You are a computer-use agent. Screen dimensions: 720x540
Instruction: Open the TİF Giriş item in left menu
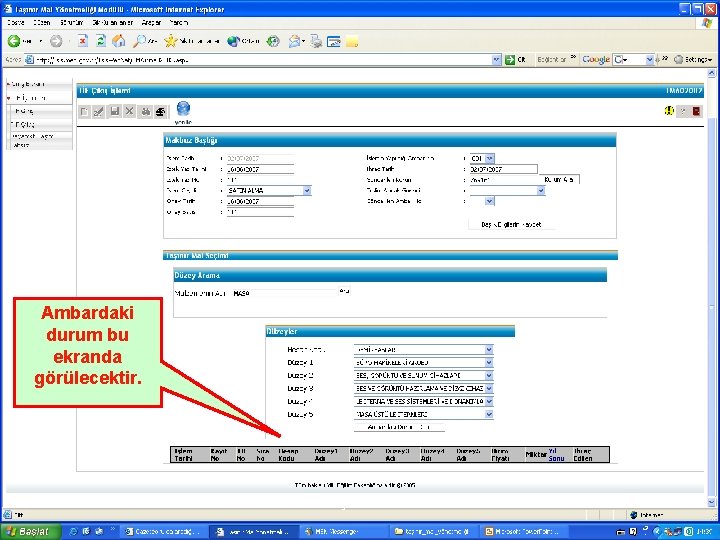coord(24,111)
